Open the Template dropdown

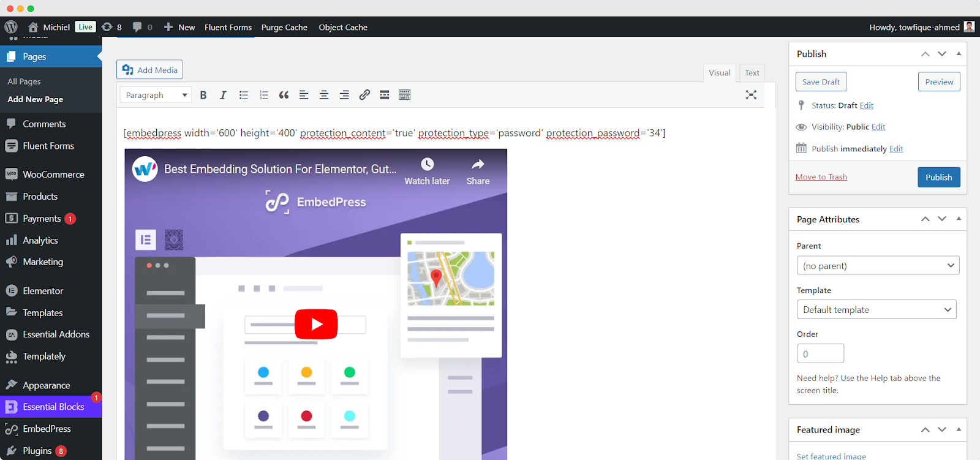876,309
